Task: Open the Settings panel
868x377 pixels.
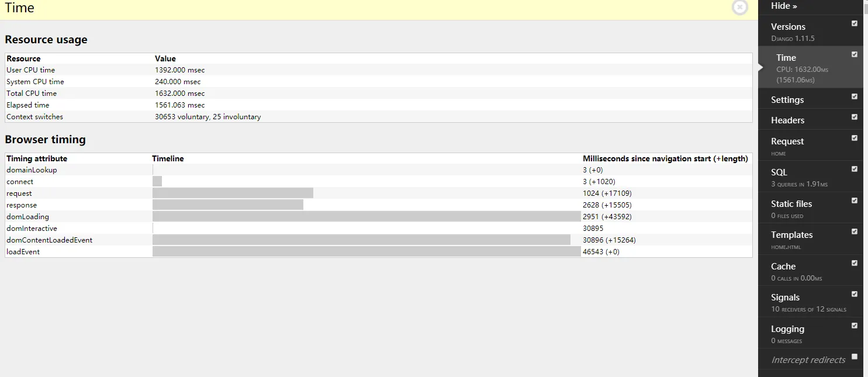Action: pos(787,100)
